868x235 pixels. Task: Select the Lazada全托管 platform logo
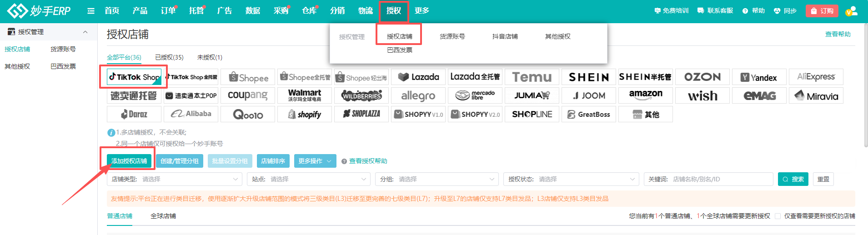tap(475, 77)
